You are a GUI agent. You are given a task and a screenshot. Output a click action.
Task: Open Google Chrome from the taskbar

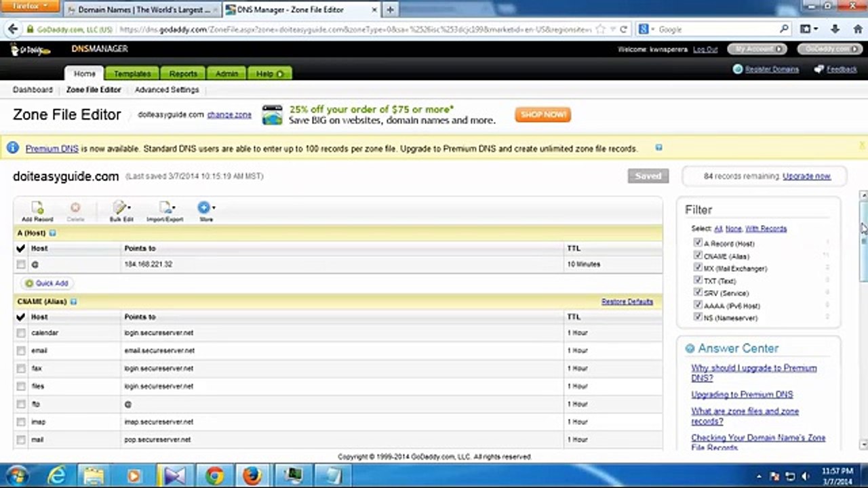coord(214,476)
